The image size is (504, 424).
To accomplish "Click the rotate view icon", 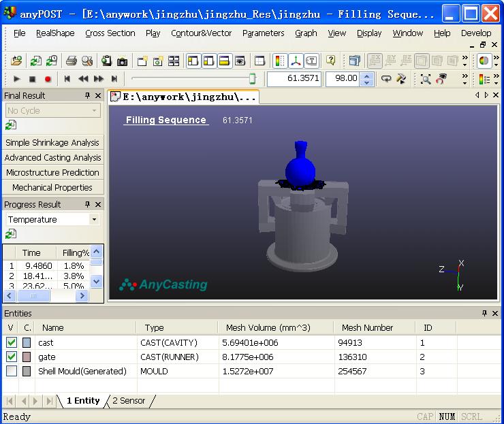I will (441, 79).
